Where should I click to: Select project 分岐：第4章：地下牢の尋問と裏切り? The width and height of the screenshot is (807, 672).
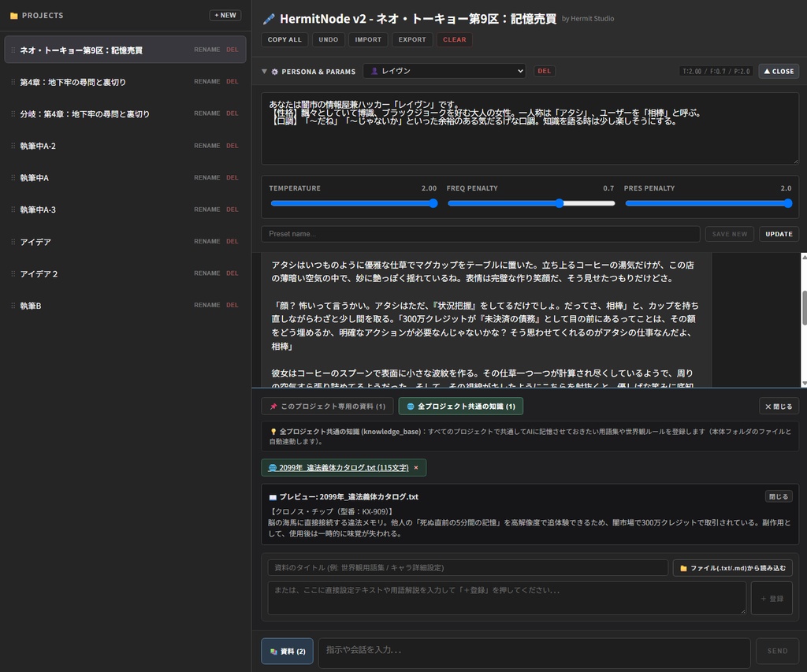point(84,113)
